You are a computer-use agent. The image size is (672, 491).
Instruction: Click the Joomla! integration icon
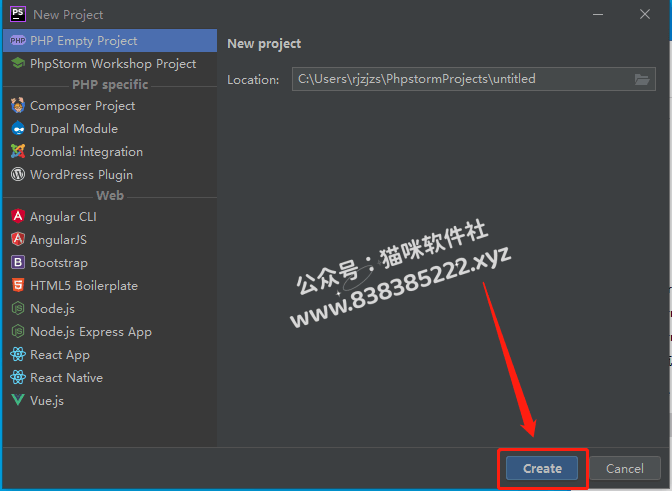click(18, 152)
